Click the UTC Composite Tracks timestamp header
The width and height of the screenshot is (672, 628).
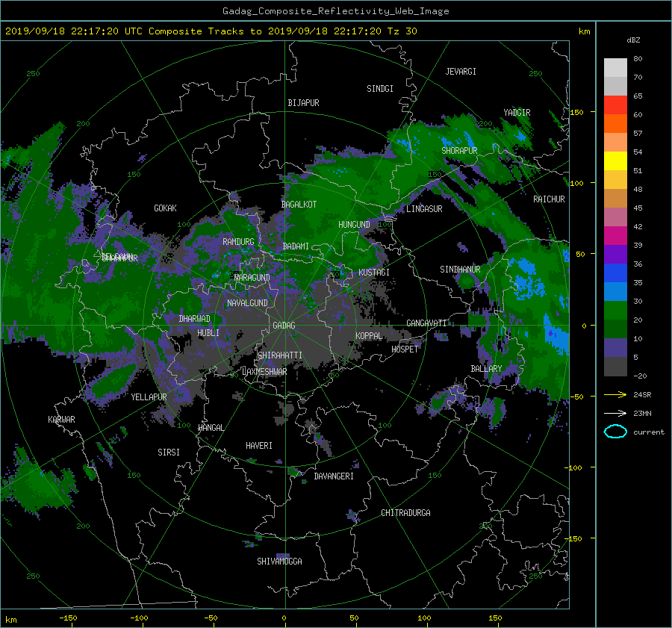coord(211,31)
